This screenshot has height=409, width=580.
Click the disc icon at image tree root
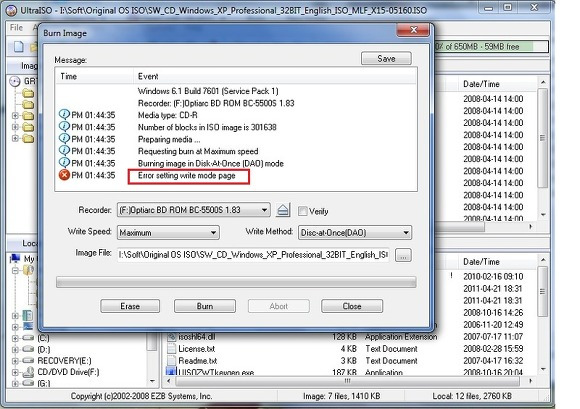[14, 81]
